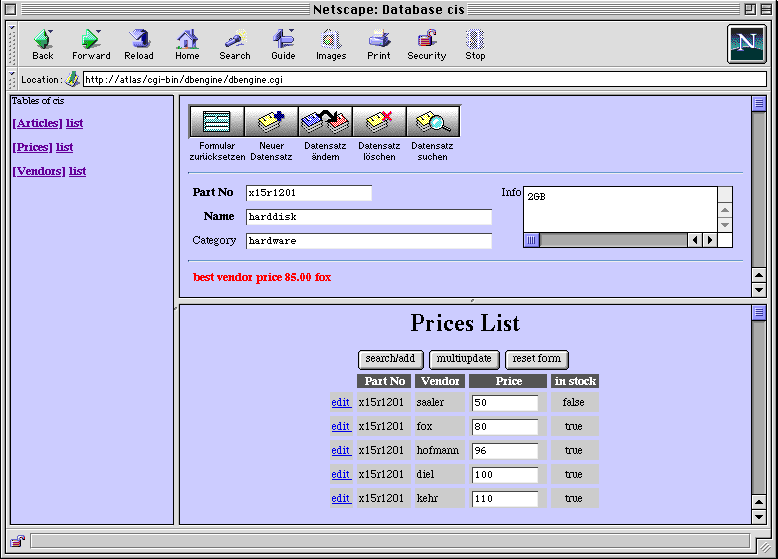778x559 pixels.
Task: Click the Info box horizontal scrollbar right arrow
Action: click(710, 240)
